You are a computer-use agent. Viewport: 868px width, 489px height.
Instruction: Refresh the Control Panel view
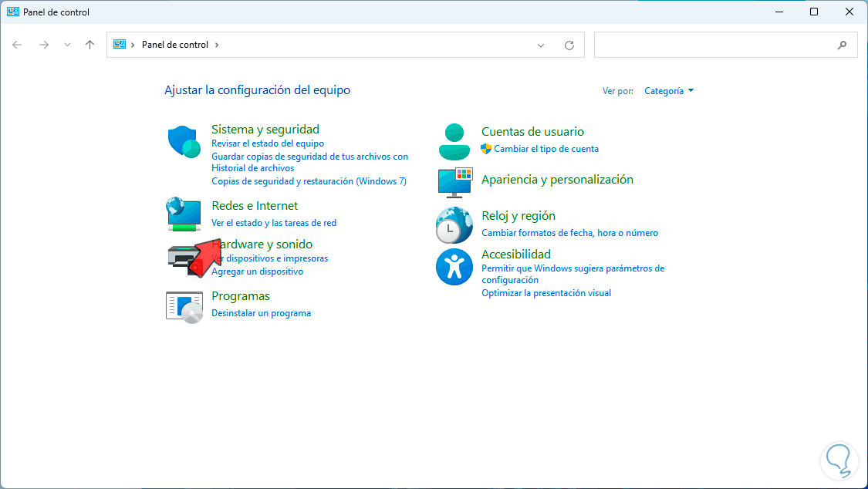click(569, 46)
